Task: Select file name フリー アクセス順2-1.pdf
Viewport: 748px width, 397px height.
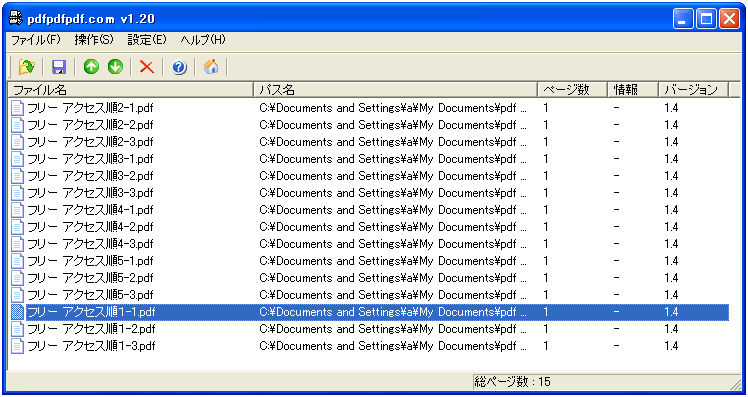Action: (x=90, y=108)
